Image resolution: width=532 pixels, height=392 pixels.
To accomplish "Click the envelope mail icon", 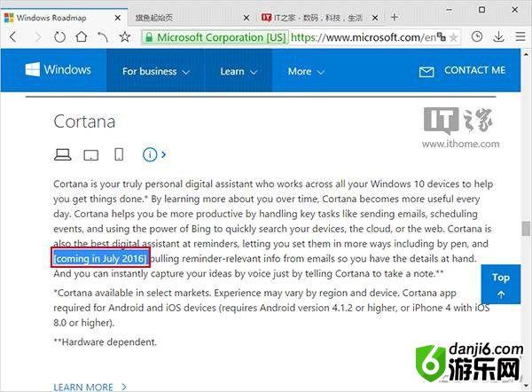I will (x=426, y=72).
